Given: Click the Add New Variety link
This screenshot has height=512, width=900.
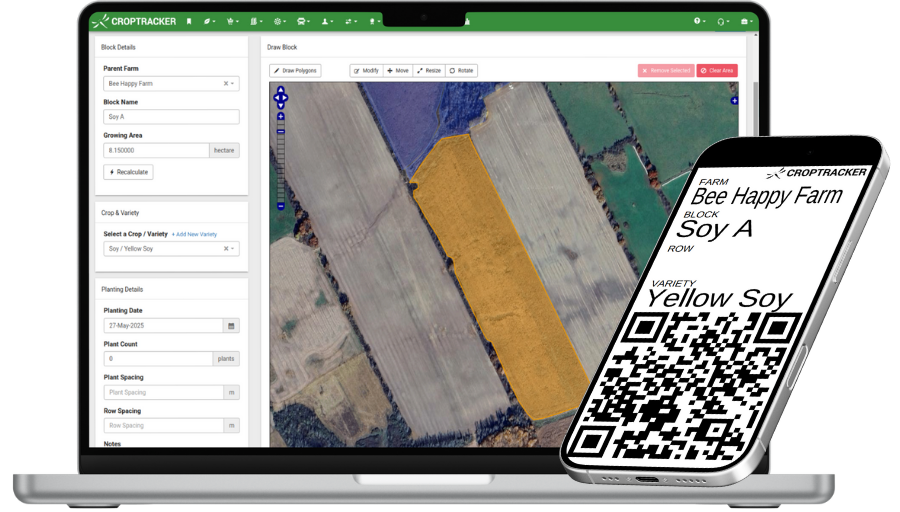Looking at the screenshot, I should point(195,234).
